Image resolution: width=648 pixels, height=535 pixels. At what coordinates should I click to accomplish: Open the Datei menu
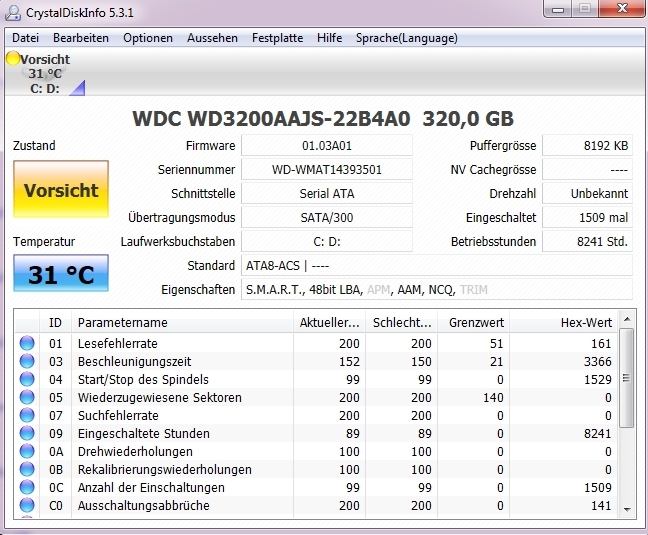pos(26,38)
